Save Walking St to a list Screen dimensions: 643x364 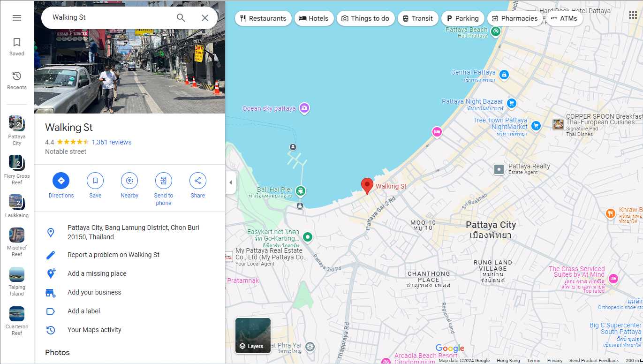pos(95,185)
